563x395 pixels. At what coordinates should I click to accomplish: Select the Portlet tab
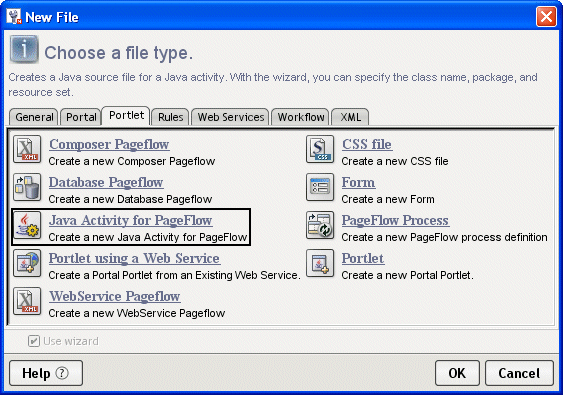pyautogui.click(x=126, y=115)
